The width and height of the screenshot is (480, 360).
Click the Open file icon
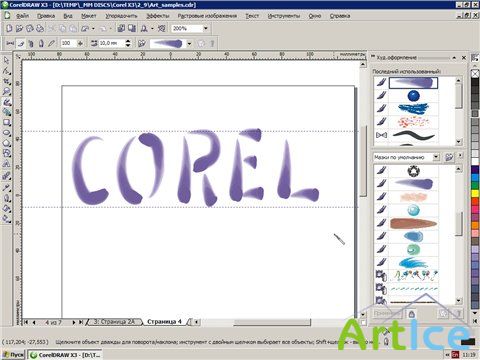click(x=19, y=29)
